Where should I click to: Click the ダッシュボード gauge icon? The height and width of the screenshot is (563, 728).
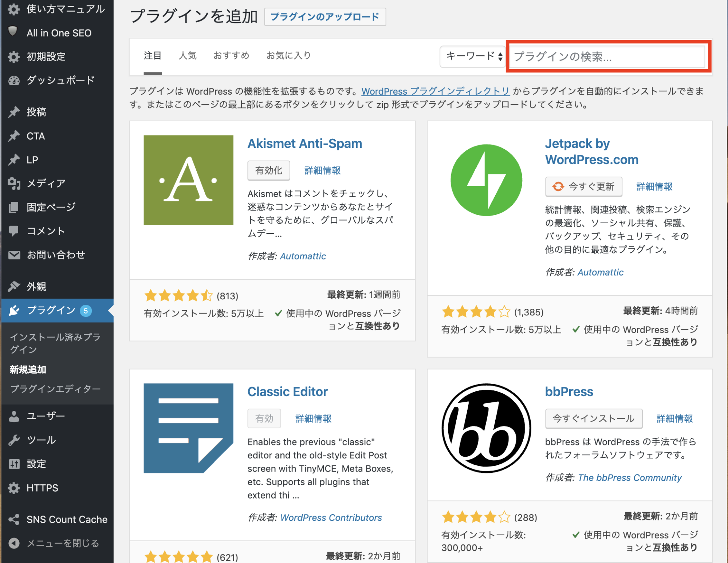pyautogui.click(x=14, y=80)
